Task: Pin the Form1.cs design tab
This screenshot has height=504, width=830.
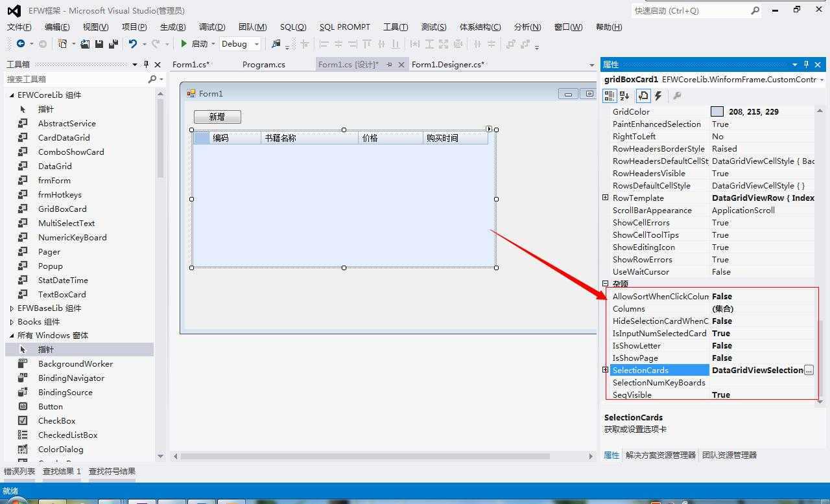Action: pyautogui.click(x=389, y=64)
